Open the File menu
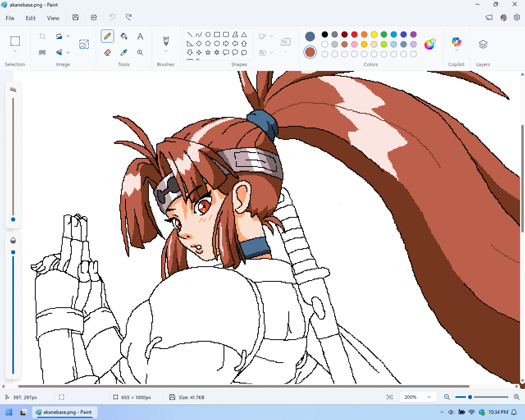The width and height of the screenshot is (525, 420). pos(10,18)
